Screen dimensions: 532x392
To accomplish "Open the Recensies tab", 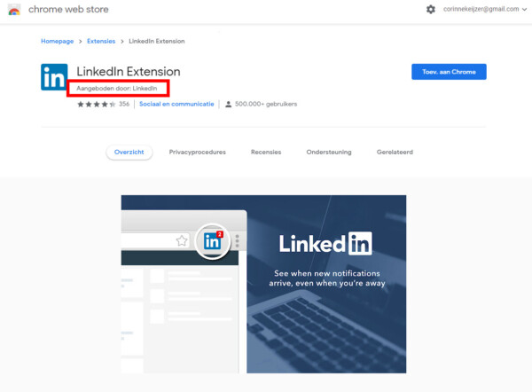I will tap(266, 152).
